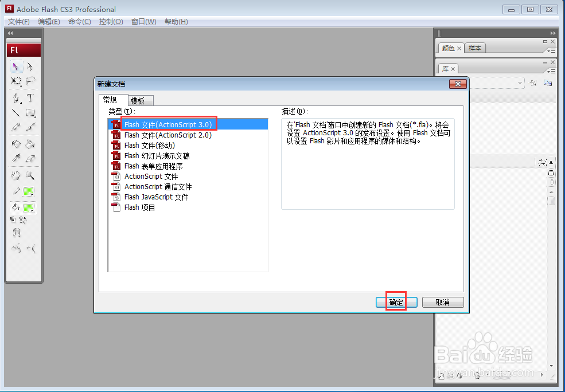Pick the Eyedropper tool
The height and width of the screenshot is (392, 565).
pos(16,158)
